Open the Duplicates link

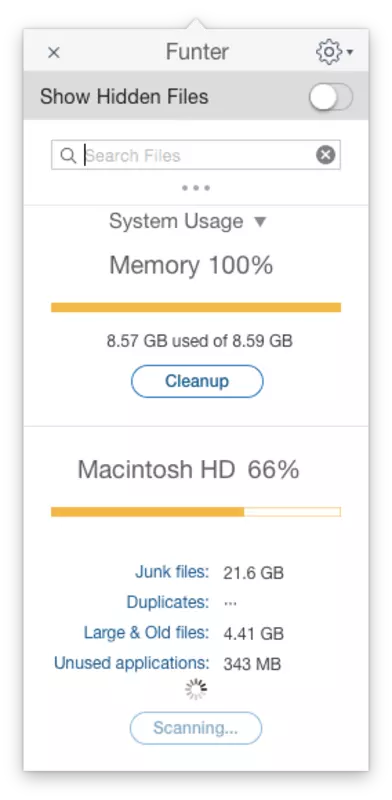click(x=168, y=602)
